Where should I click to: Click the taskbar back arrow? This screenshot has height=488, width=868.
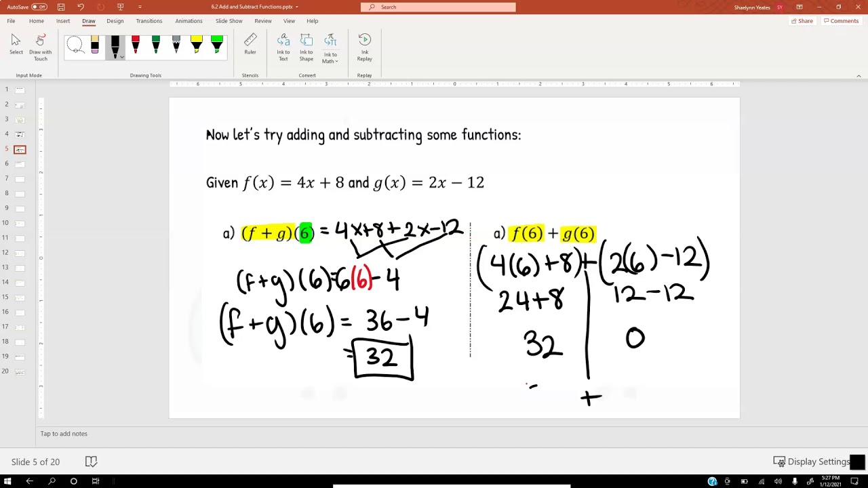[29, 481]
